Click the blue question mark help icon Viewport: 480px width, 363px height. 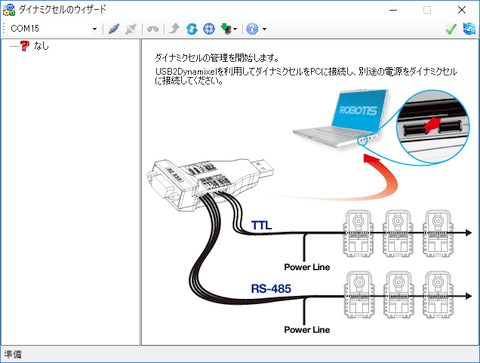coord(252,29)
